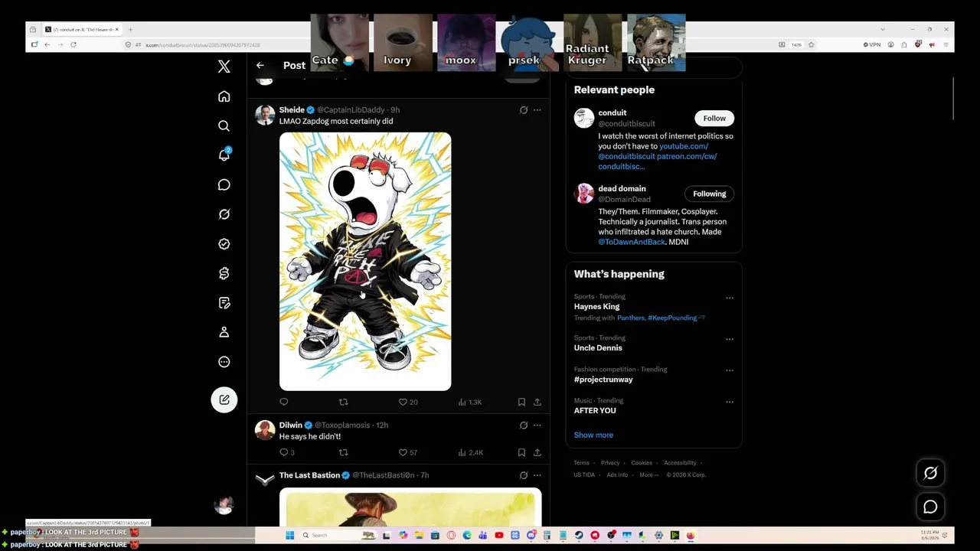The height and width of the screenshot is (551, 980).
Task: Open the @CaptainLibDaddy handle
Action: pyautogui.click(x=351, y=110)
